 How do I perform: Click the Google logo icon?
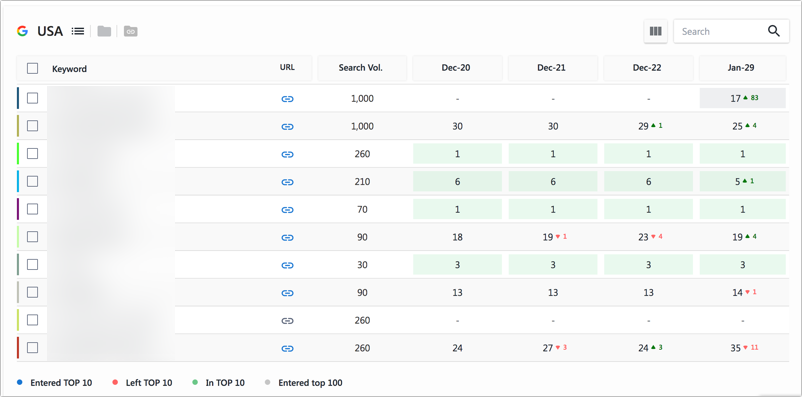pos(22,31)
